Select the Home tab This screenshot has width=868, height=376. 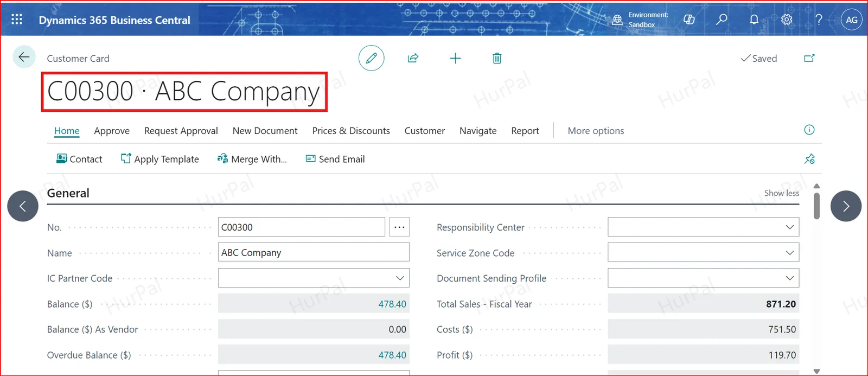click(x=67, y=131)
